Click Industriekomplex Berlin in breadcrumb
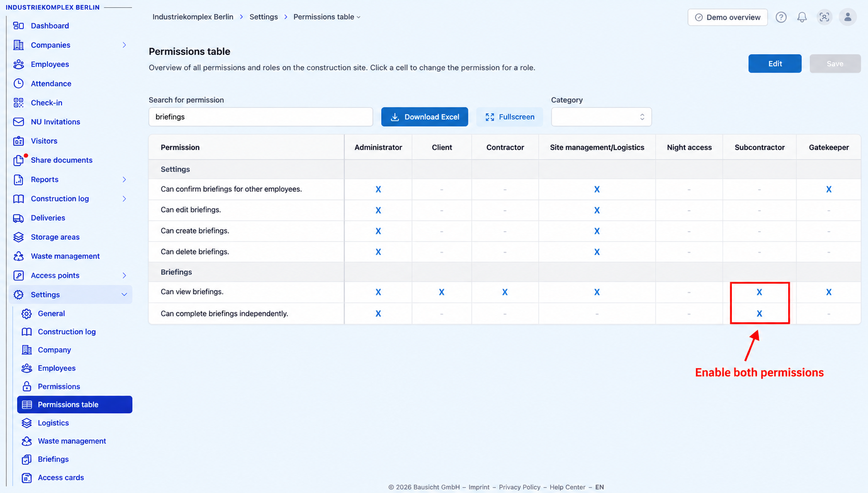 193,17
